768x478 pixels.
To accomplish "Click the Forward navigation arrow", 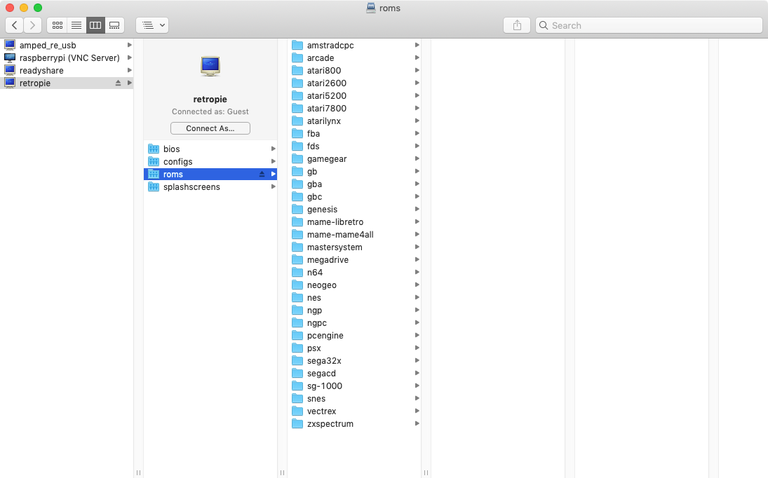I will point(33,25).
